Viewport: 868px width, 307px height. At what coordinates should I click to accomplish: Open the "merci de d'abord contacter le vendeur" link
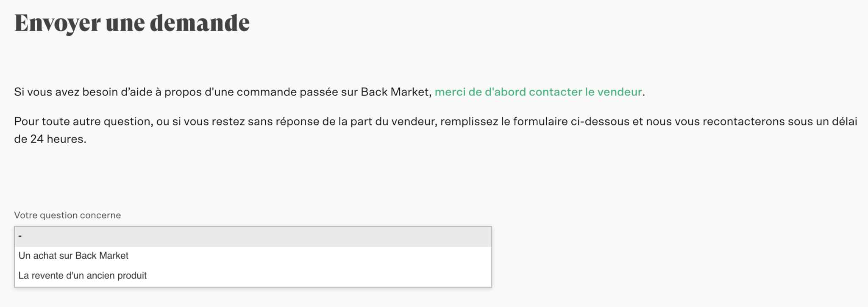tap(538, 92)
